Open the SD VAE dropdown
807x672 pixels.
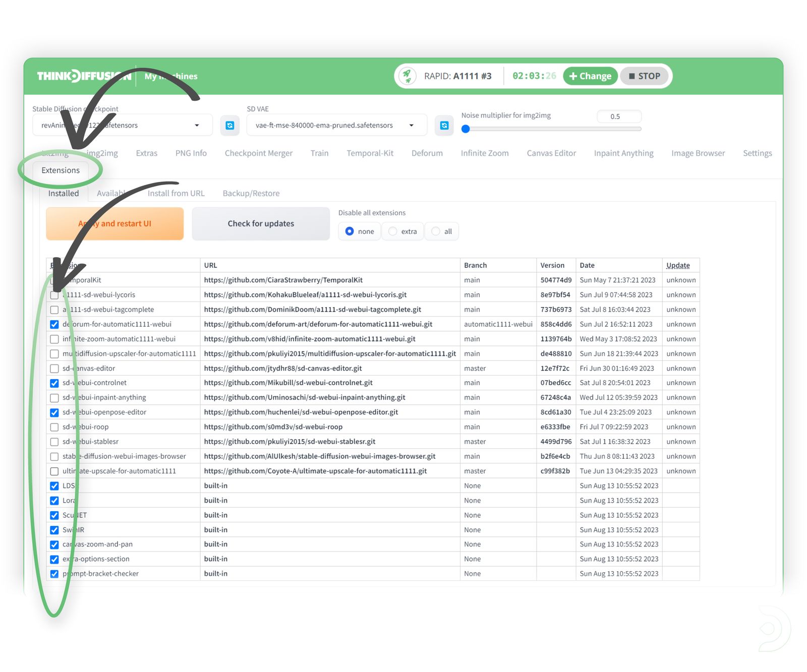(x=411, y=125)
